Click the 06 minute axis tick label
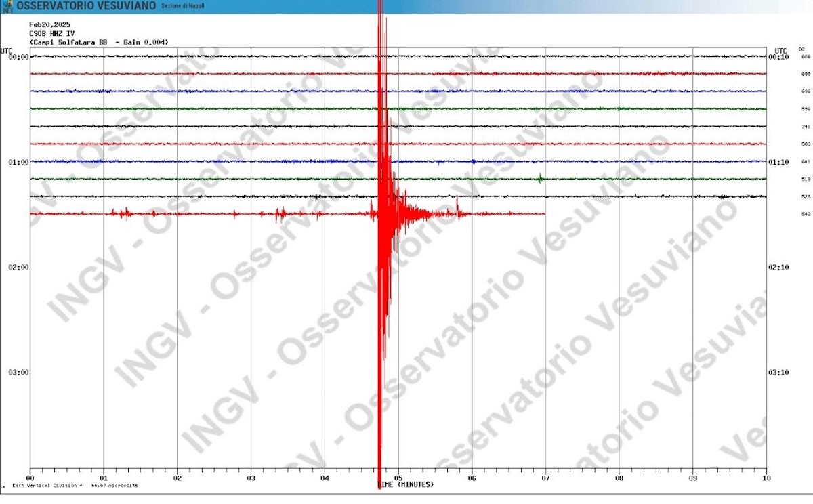 click(472, 478)
